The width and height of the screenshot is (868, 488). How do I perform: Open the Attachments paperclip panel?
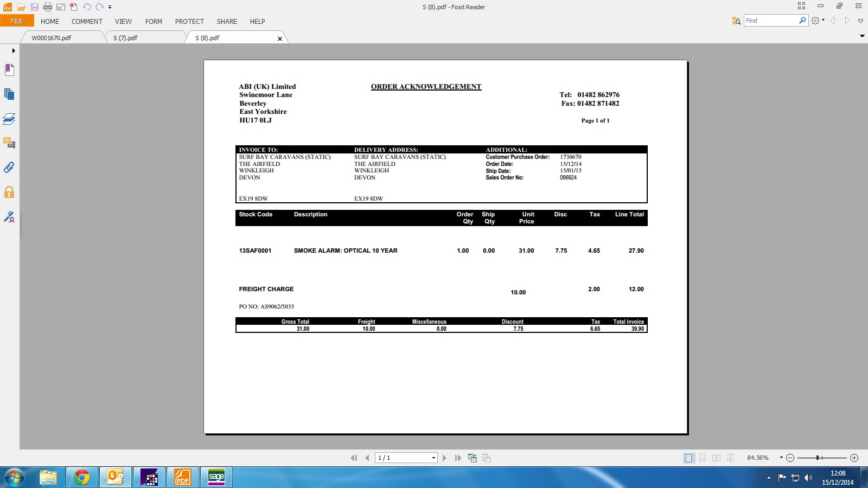point(9,168)
